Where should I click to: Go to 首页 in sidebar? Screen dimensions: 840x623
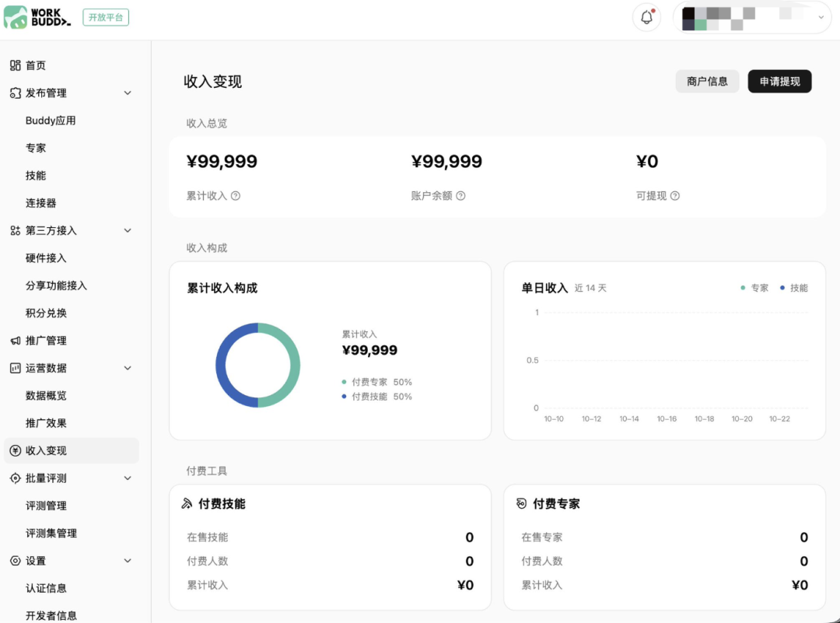click(36, 65)
